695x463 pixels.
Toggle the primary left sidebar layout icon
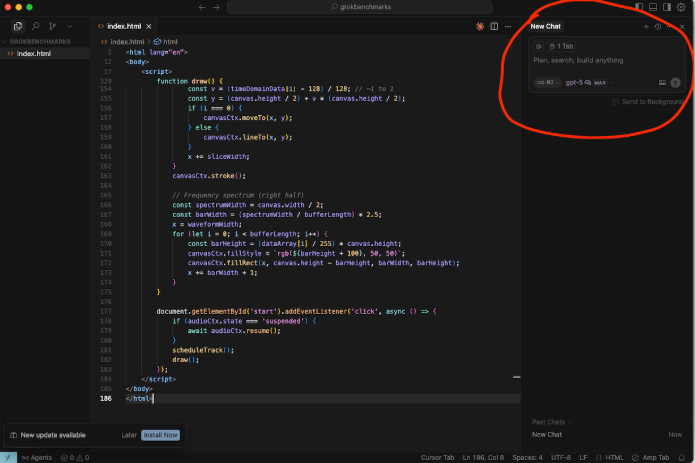639,7
